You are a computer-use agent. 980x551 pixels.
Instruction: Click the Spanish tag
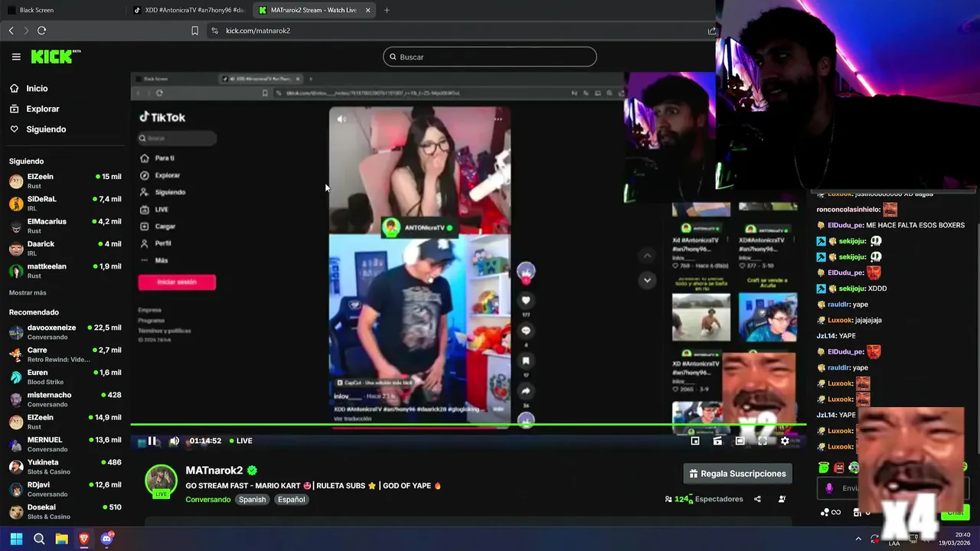(252, 500)
